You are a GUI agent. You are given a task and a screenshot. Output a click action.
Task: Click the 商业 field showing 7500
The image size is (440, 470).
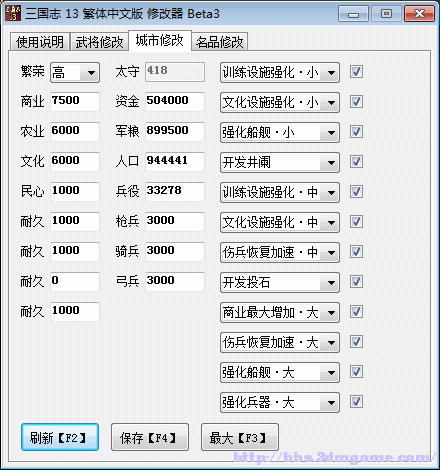point(75,101)
